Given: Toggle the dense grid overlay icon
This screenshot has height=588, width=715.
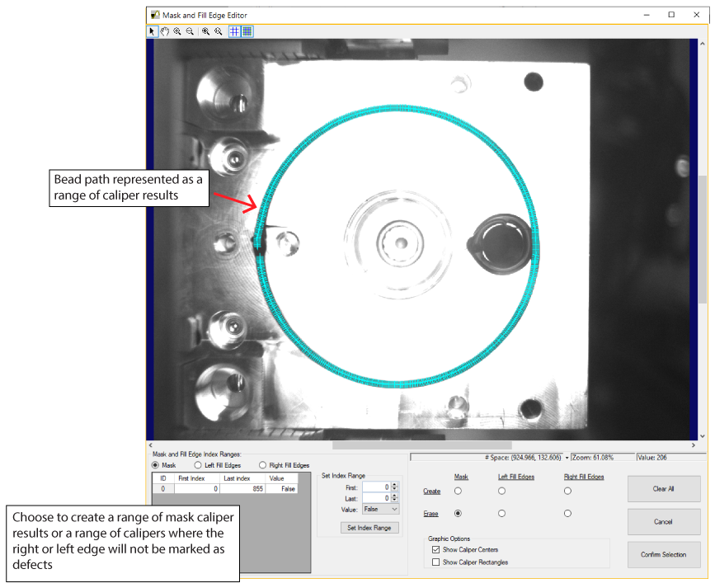Looking at the screenshot, I should pyautogui.click(x=247, y=31).
